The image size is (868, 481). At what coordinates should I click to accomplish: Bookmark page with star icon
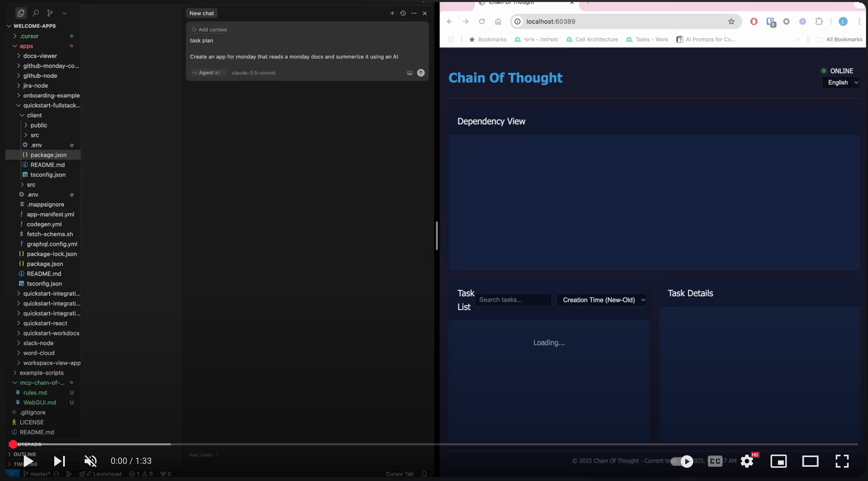click(731, 22)
